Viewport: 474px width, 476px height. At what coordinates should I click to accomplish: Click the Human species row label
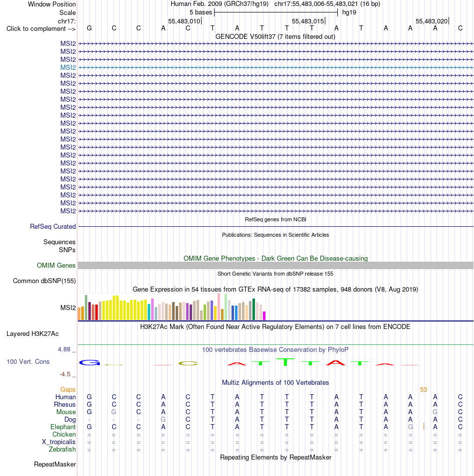coord(65,397)
